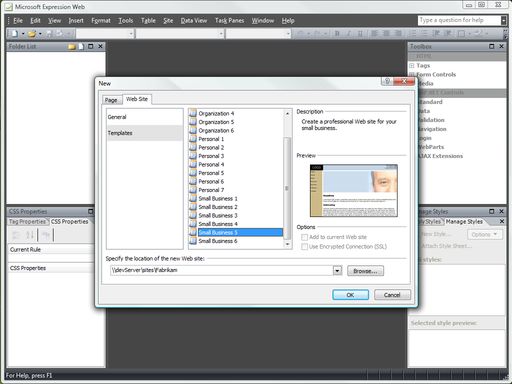Click the Open folder toolbar icon
The height and width of the screenshot is (384, 512).
click(32, 33)
